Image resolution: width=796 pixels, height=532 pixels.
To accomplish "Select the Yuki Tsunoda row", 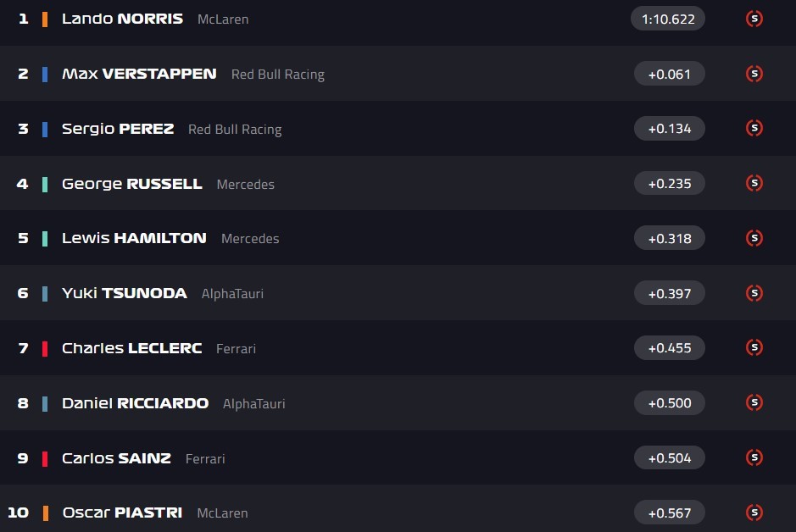I will coord(339,293).
